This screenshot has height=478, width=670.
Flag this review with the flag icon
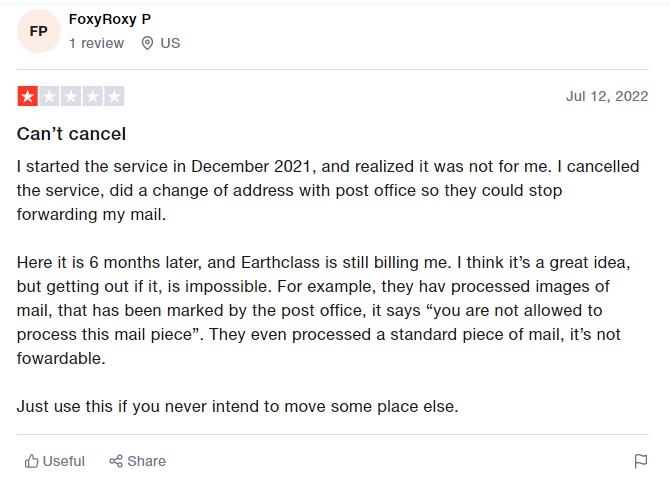pyautogui.click(x=641, y=461)
